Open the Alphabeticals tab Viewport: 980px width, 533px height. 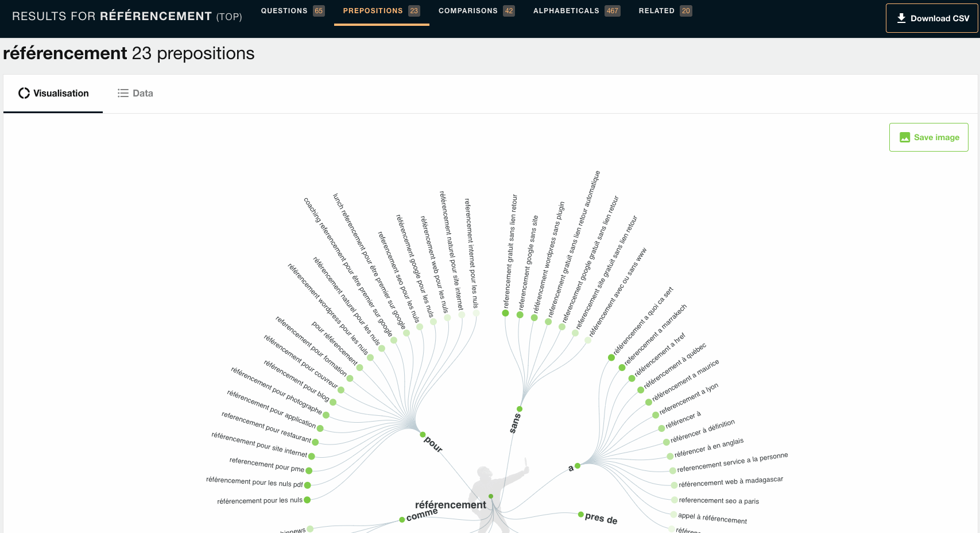[576, 11]
